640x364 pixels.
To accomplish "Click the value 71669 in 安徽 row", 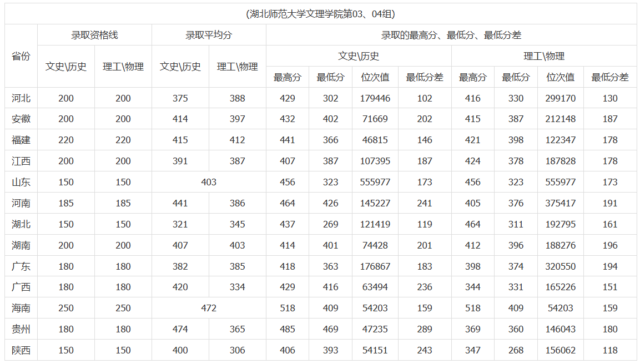I will [375, 119].
